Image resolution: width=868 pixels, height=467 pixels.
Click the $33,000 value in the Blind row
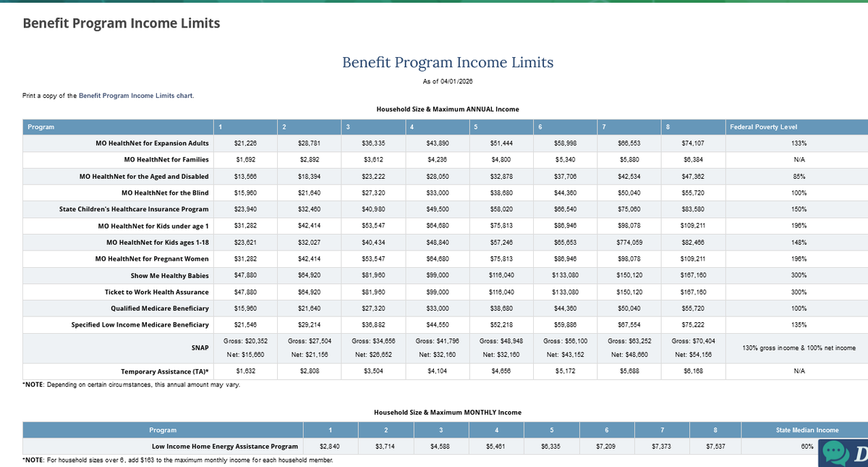pyautogui.click(x=436, y=193)
